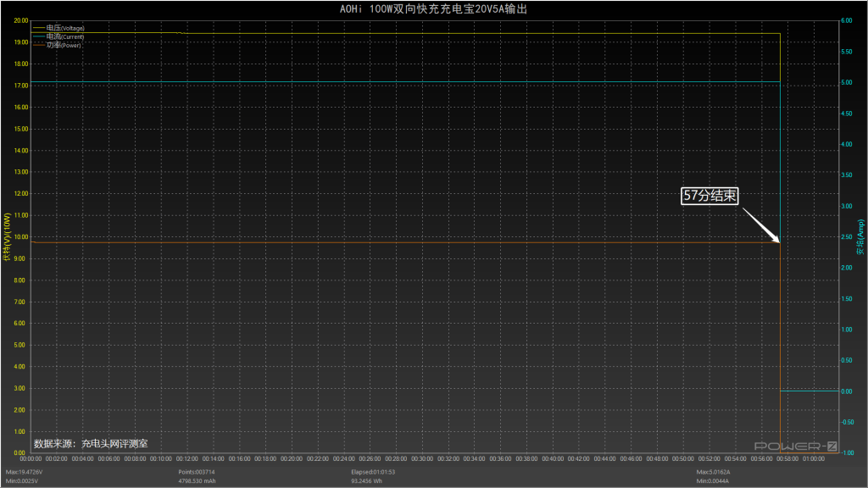
Task: Click the 2.50 tick on the Amp axis
Action: tap(847, 237)
